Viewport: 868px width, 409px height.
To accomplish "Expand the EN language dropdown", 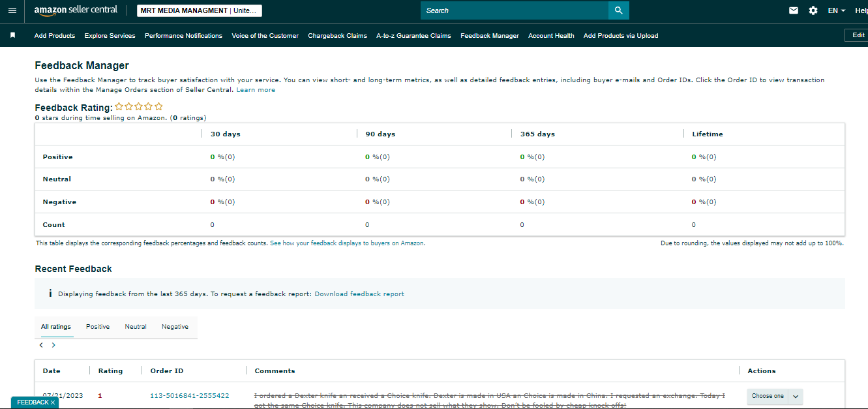I will click(x=837, y=10).
